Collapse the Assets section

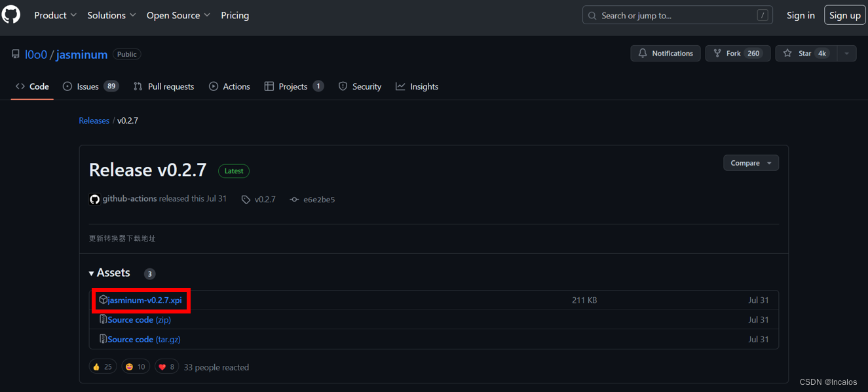pos(109,273)
